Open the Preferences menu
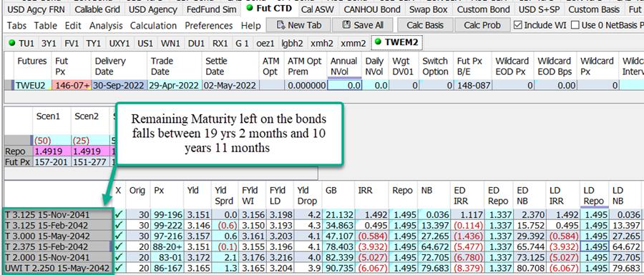 coord(209,26)
